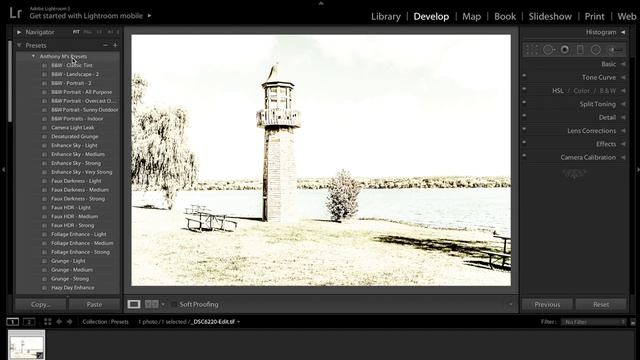
Task: Click panel end ornament under Camera Calibration
Action: (574, 174)
